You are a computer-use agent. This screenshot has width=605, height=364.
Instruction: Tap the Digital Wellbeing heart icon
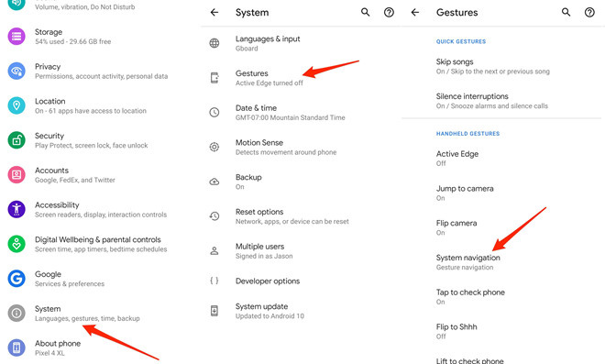point(16,244)
